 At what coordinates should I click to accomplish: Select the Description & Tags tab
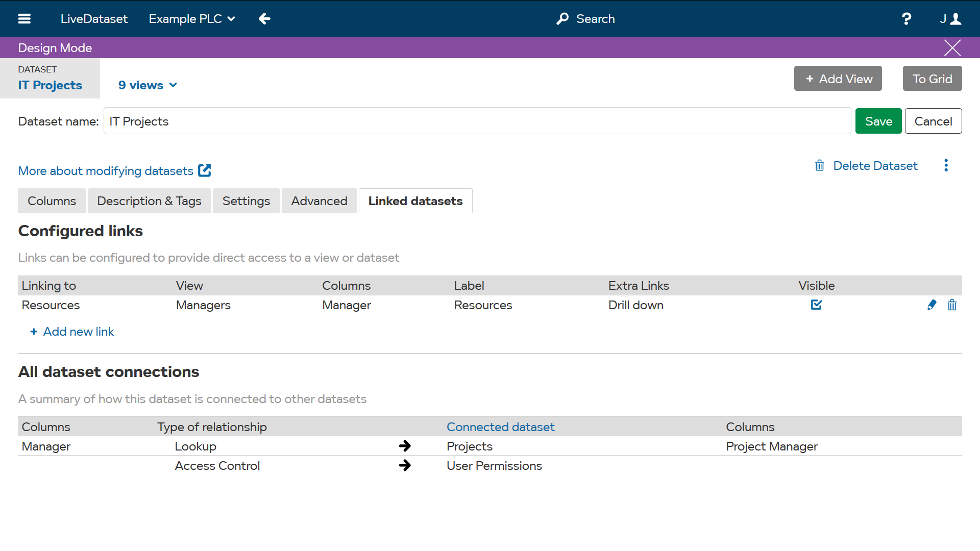click(149, 201)
